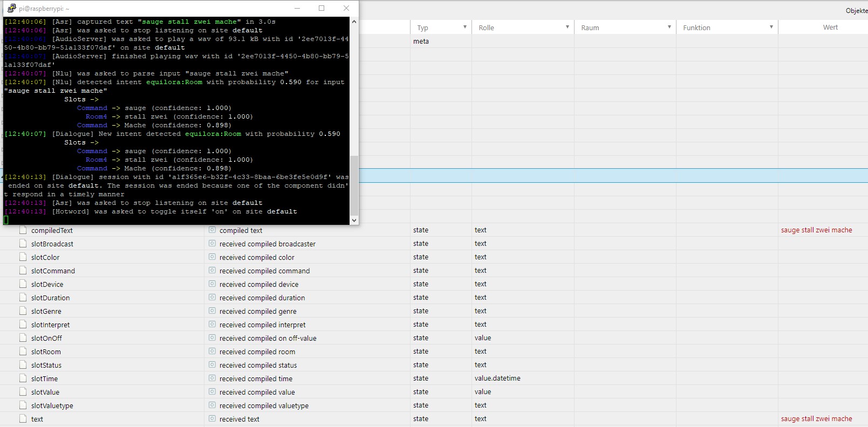Maximize the PuTTY terminal window
Screen dimensions: 868x427
pos(322,8)
